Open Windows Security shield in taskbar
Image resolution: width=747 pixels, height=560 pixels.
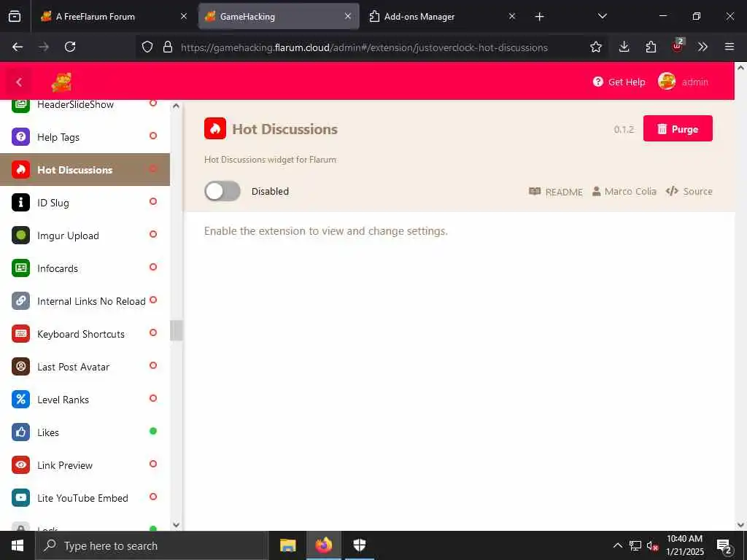point(359,545)
